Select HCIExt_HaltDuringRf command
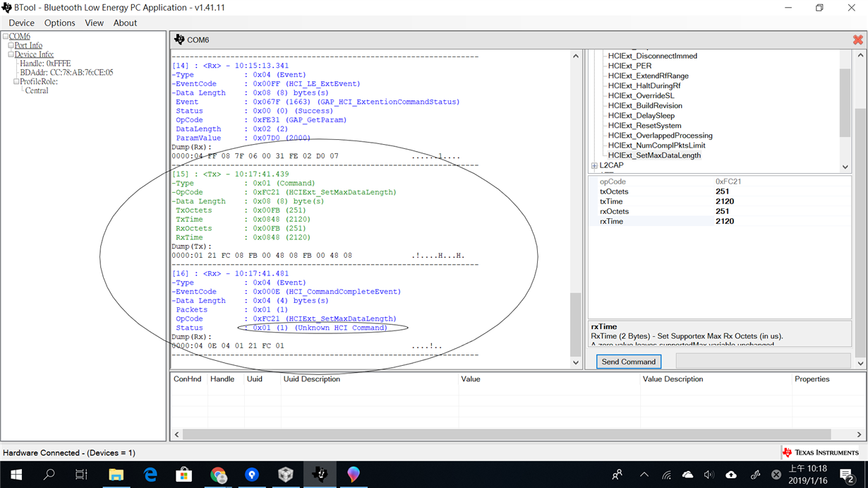The width and height of the screenshot is (868, 488). tap(644, 85)
